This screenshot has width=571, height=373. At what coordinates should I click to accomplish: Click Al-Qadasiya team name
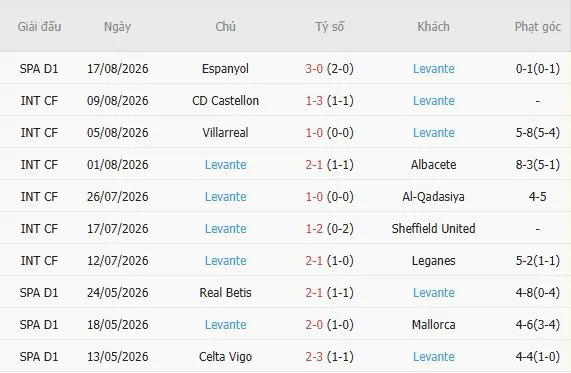coord(433,197)
